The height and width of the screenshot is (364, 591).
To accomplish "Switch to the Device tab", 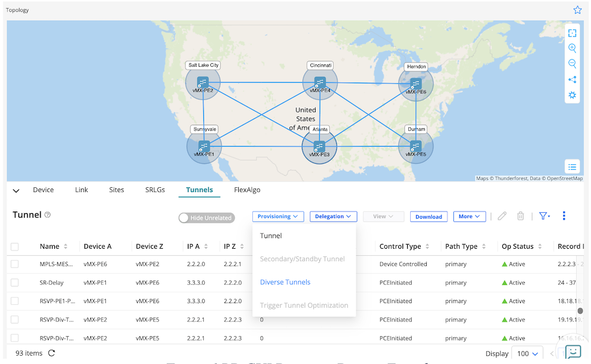I will pyautogui.click(x=43, y=190).
